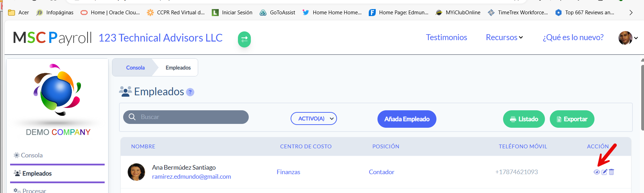644x193 pixels.
Task: Click the green company switch icon
Action: [x=244, y=39]
